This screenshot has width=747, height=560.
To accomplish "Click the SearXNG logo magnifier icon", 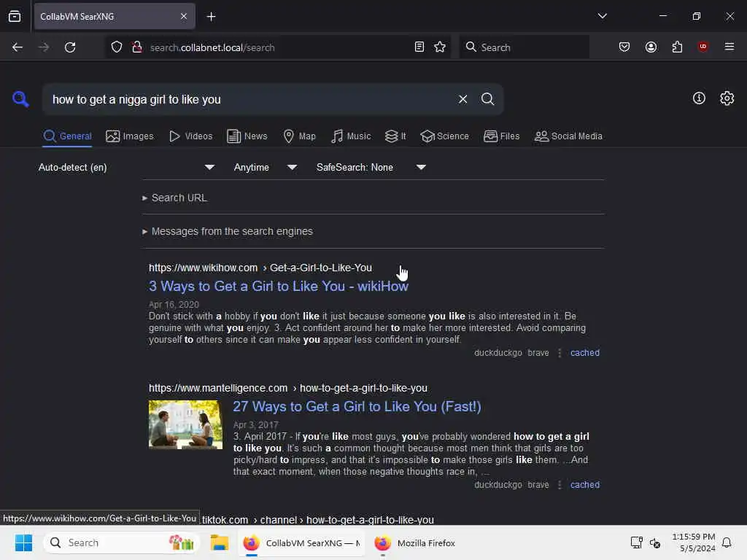I will (20, 99).
